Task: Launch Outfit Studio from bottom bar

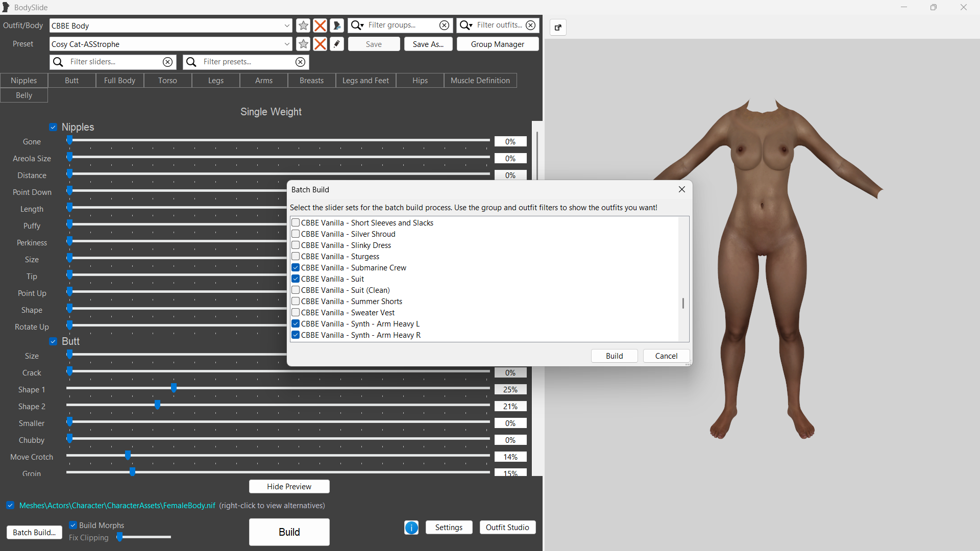Action: (x=508, y=527)
